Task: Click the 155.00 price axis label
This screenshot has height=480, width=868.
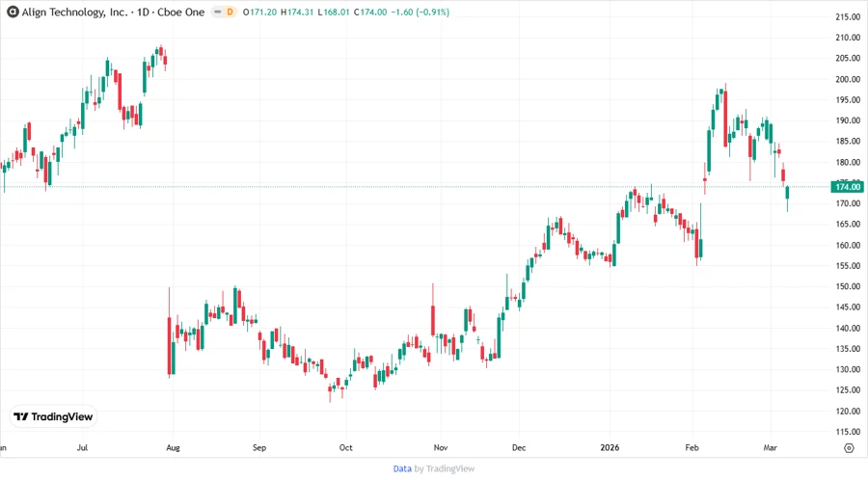Action: click(x=848, y=266)
